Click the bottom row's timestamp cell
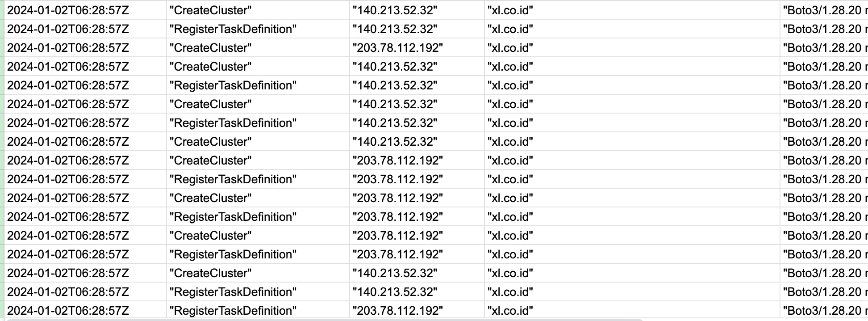Screen dimensions: 868x321 tap(68, 311)
